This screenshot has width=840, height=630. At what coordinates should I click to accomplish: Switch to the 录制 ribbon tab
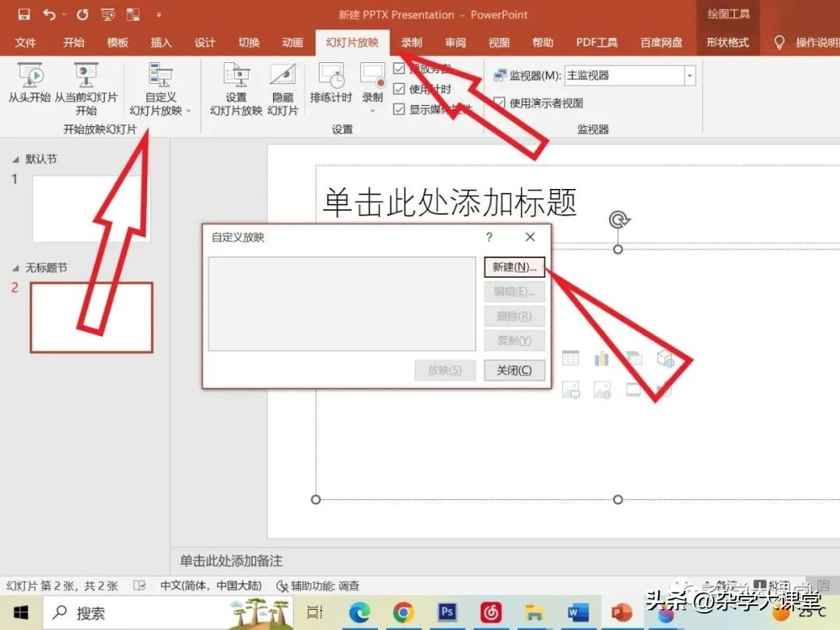pyautogui.click(x=411, y=43)
